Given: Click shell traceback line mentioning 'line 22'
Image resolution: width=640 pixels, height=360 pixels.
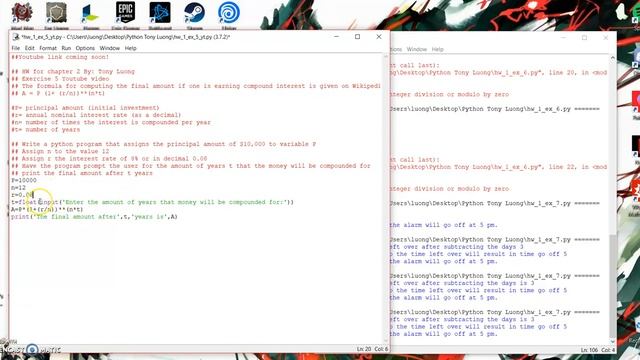Looking at the screenshot, I should coord(499,167).
